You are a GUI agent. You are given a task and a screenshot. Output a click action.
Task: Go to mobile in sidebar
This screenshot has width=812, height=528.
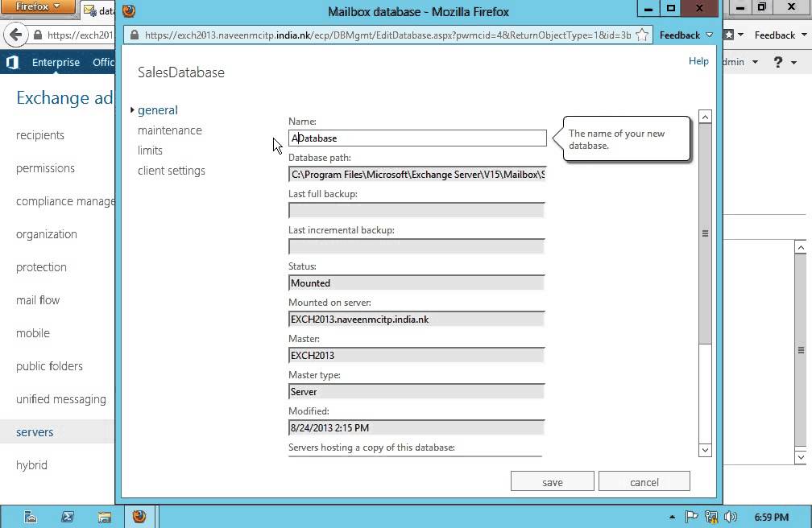[x=33, y=333]
